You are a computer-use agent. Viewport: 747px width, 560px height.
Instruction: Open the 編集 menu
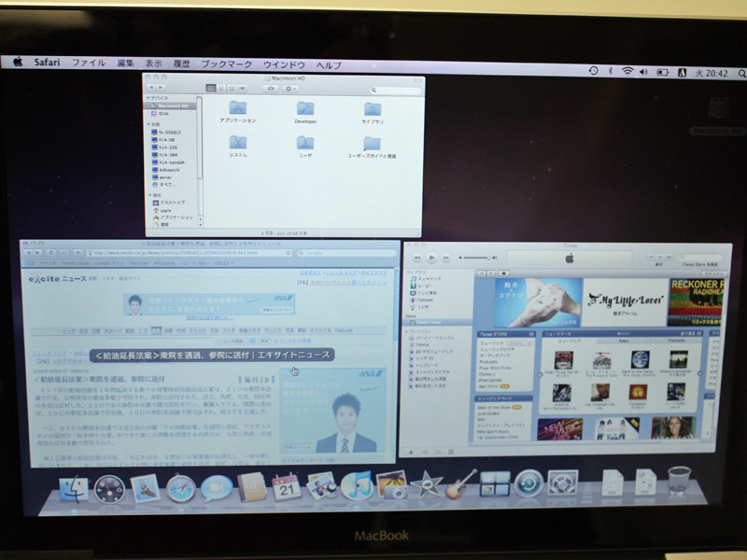125,63
